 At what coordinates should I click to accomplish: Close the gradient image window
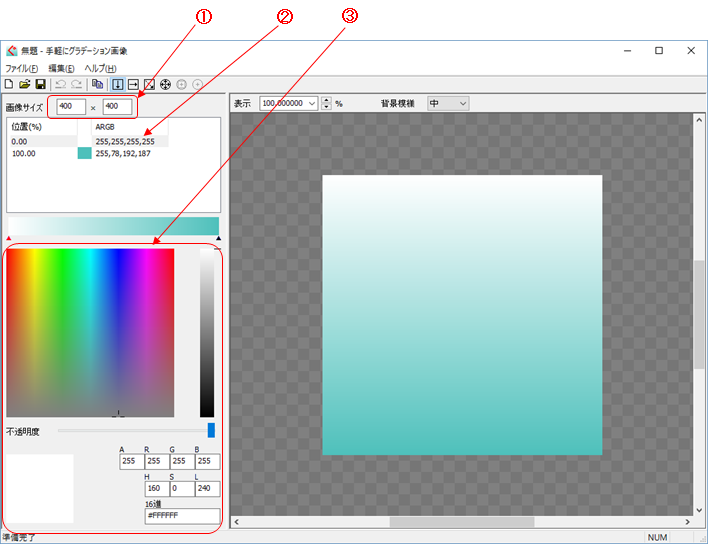[691, 51]
